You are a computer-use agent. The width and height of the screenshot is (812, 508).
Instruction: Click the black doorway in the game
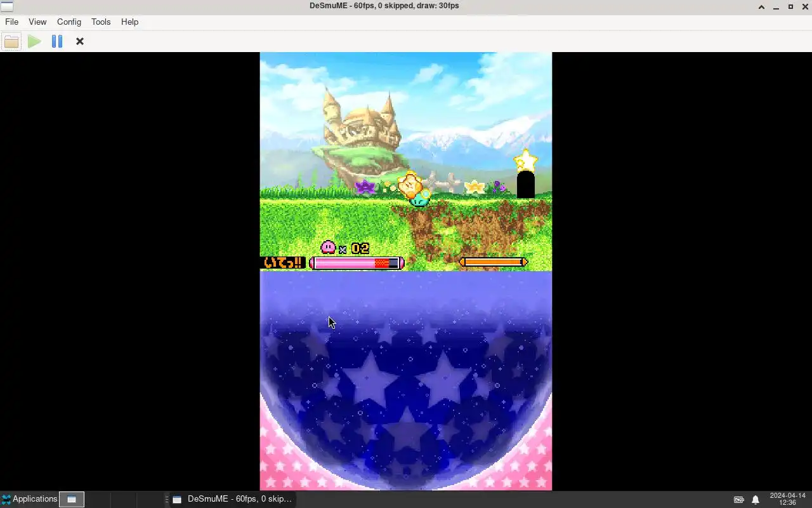tap(525, 185)
